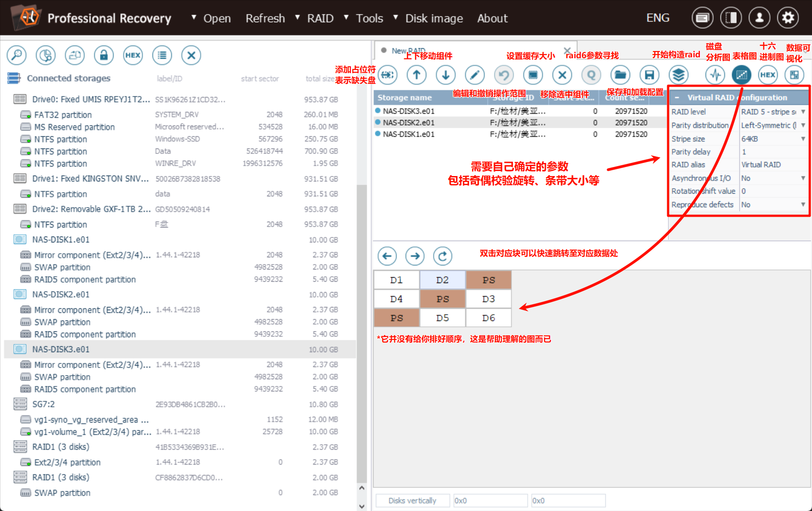Viewport: 812px width, 511px height.
Task: Open the load configuration folder icon
Action: pos(620,75)
